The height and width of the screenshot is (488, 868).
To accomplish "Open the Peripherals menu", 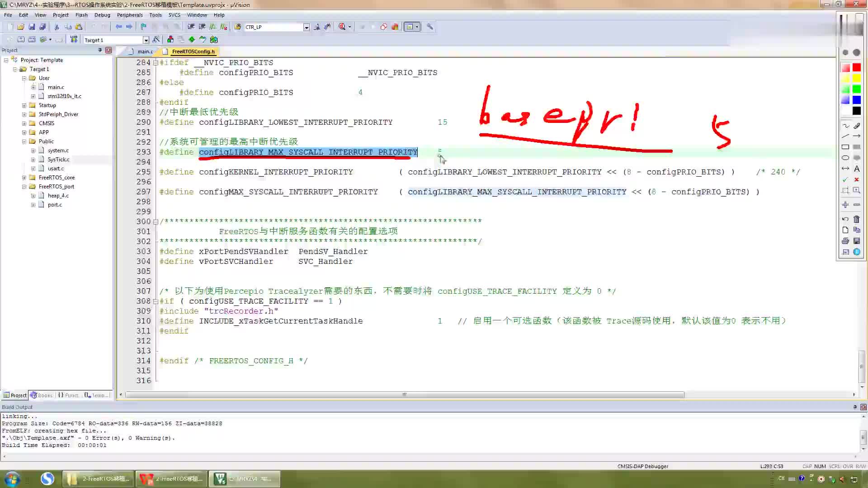I will [x=130, y=15].
